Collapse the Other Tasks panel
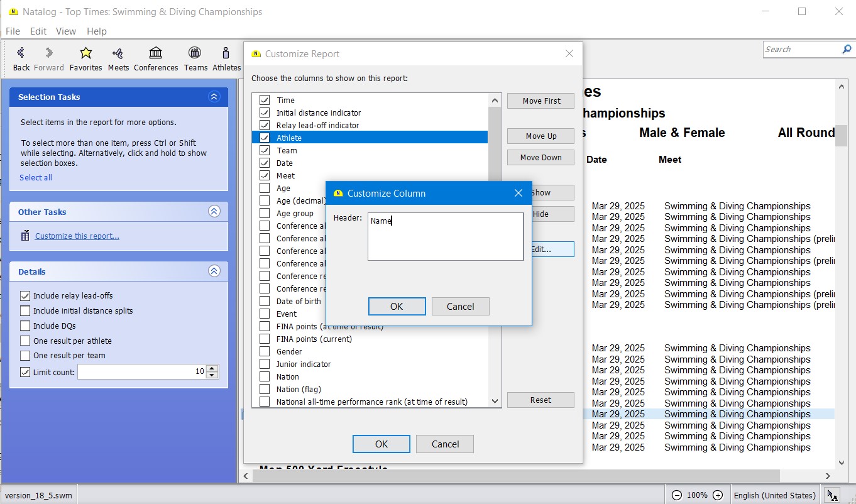This screenshot has height=504, width=856. tap(214, 212)
